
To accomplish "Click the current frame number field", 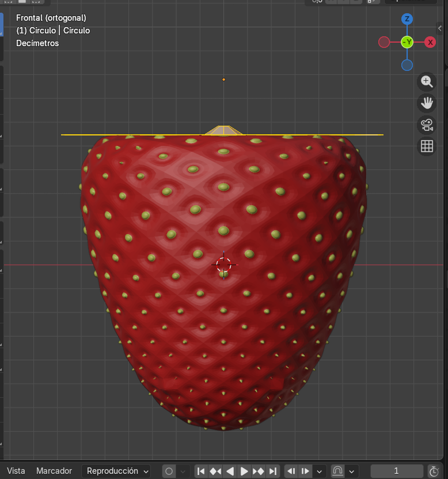I will pyautogui.click(x=396, y=471).
